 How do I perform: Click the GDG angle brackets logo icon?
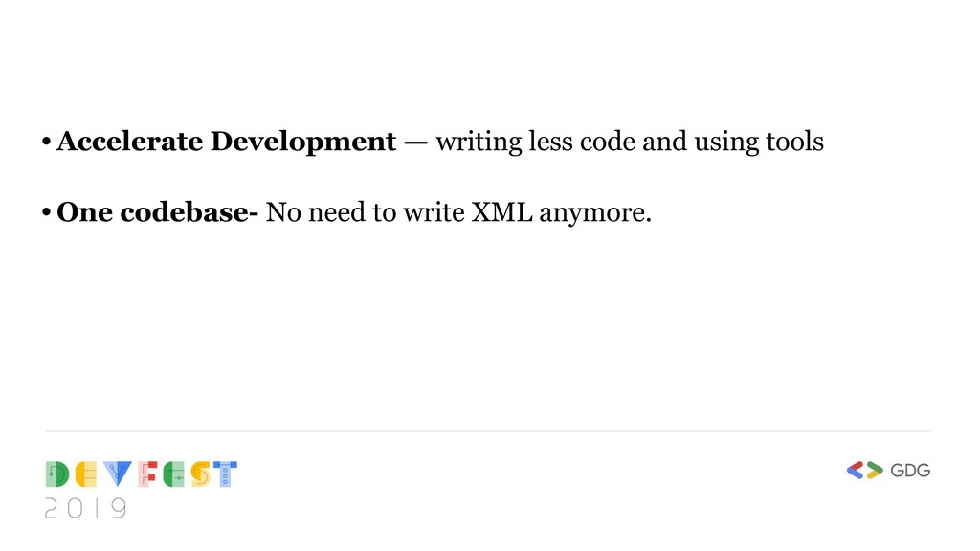[x=865, y=471]
